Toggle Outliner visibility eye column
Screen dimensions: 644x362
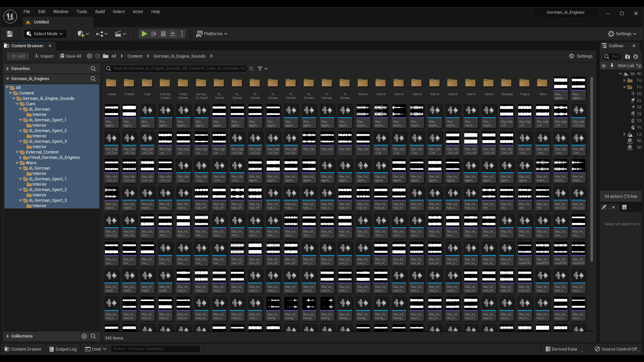click(604, 66)
